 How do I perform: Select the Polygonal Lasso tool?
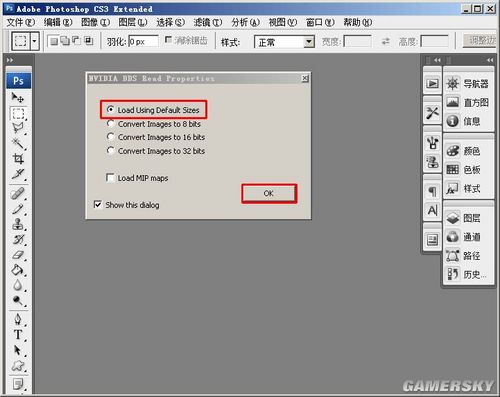(18, 128)
